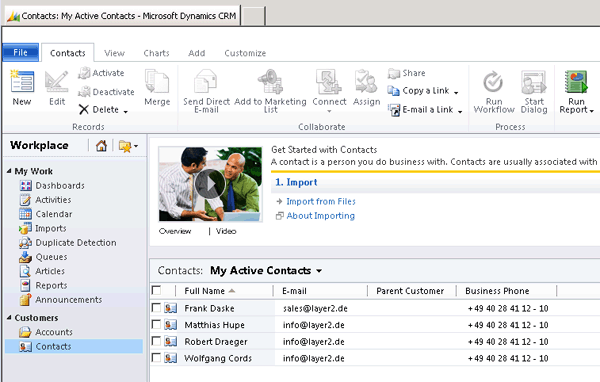Open Queues in the sidebar
Image resolution: width=600 pixels, height=382 pixels.
(x=43, y=257)
